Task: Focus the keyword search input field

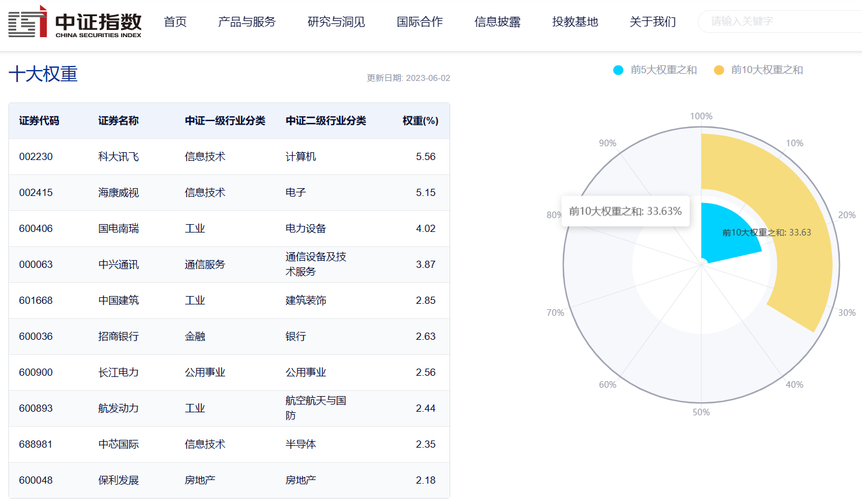Action: (780, 22)
